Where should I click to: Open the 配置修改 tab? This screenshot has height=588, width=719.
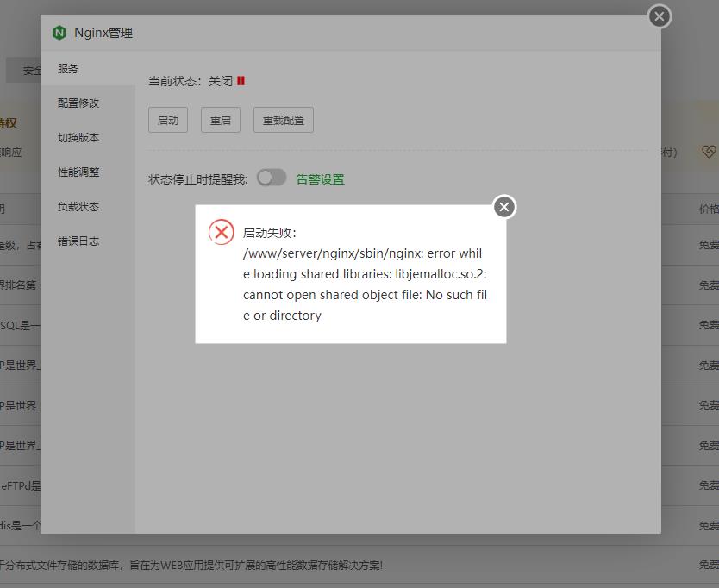pyautogui.click(x=88, y=103)
